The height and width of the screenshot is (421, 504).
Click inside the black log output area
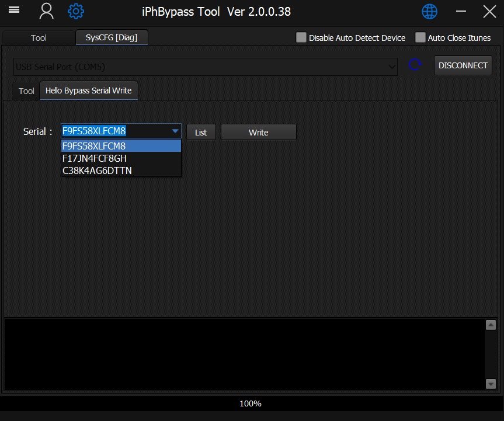pos(244,354)
